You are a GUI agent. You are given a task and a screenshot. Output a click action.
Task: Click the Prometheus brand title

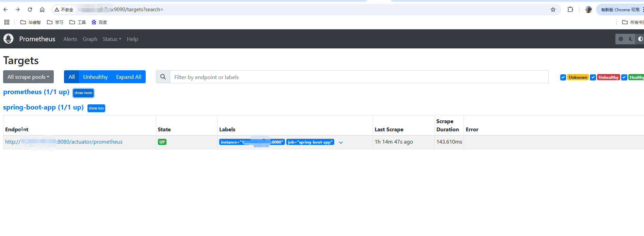37,39
